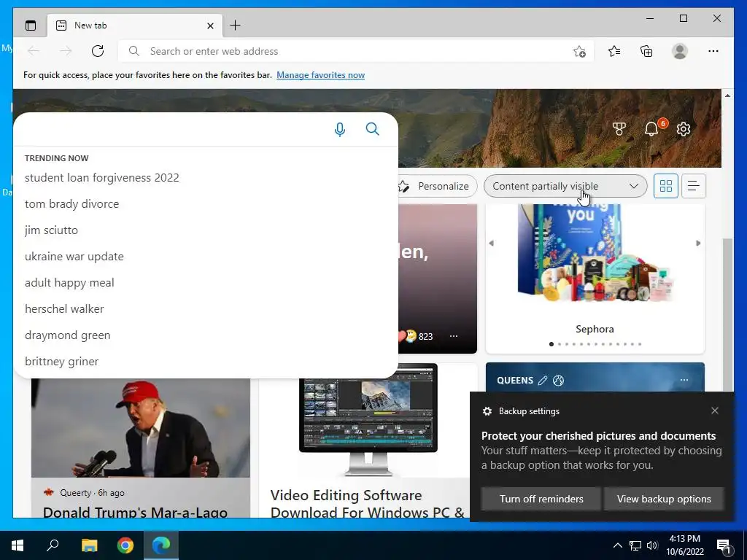This screenshot has width=747, height=560.
Task: Edit Queens weather location pencil icon
Action: click(543, 381)
